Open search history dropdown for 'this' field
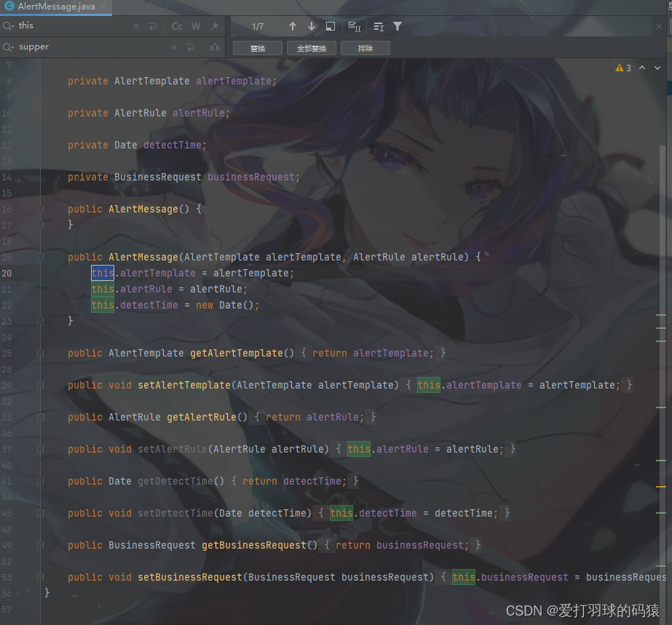672x625 pixels. [8, 26]
